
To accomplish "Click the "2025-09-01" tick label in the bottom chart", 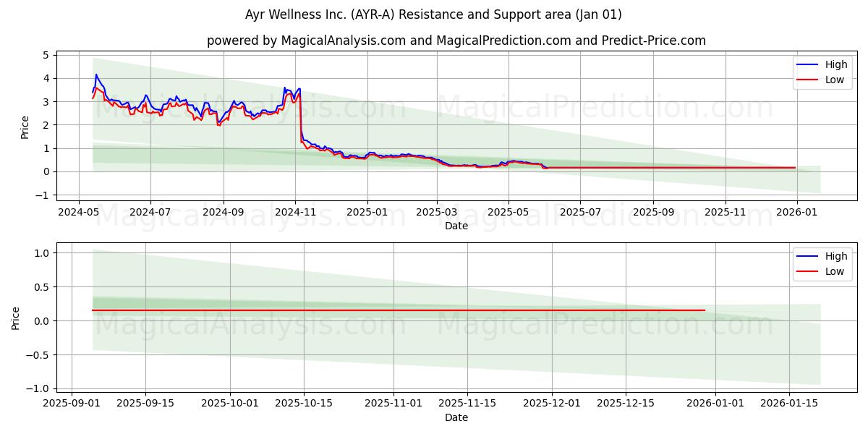I will 72,404.
